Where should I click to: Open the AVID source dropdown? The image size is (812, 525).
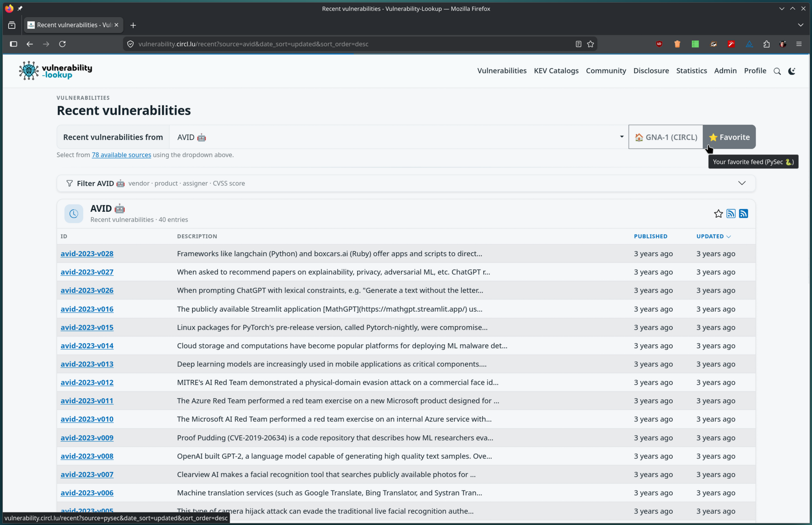pyautogui.click(x=399, y=137)
